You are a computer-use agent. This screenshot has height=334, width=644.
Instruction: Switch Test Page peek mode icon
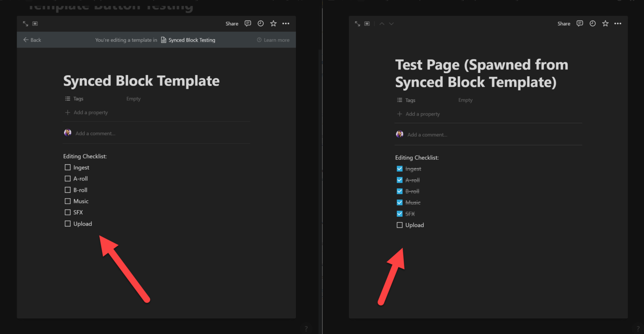(367, 24)
